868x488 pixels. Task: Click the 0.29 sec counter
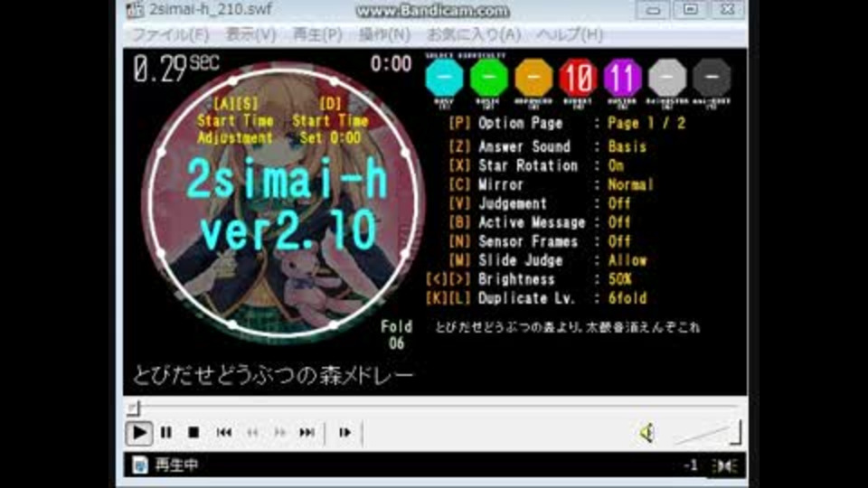click(176, 70)
